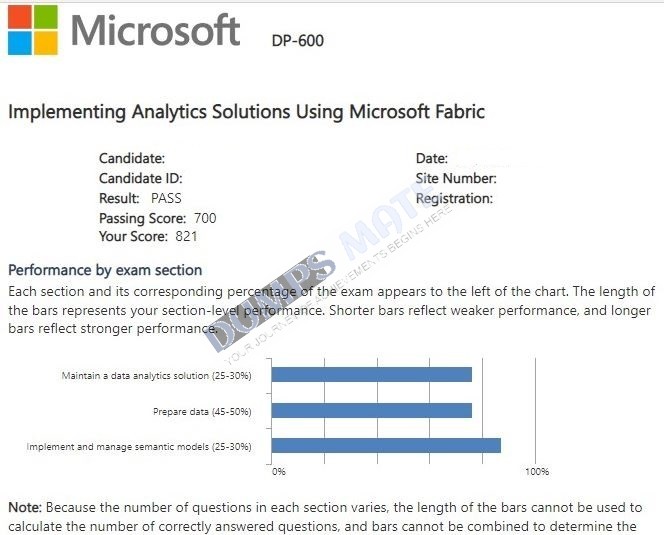Click the Site Number label
Screen dimensions: 664x535
(456, 178)
